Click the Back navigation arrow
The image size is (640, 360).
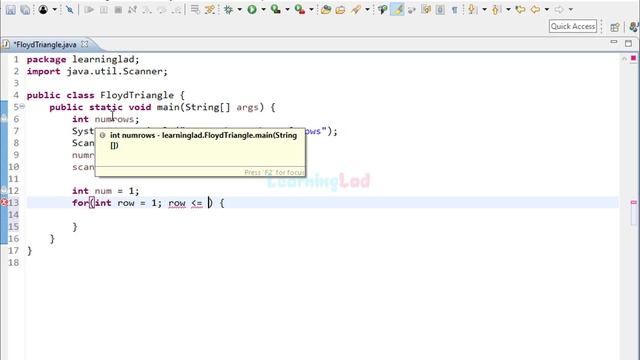pyautogui.click(x=536, y=9)
